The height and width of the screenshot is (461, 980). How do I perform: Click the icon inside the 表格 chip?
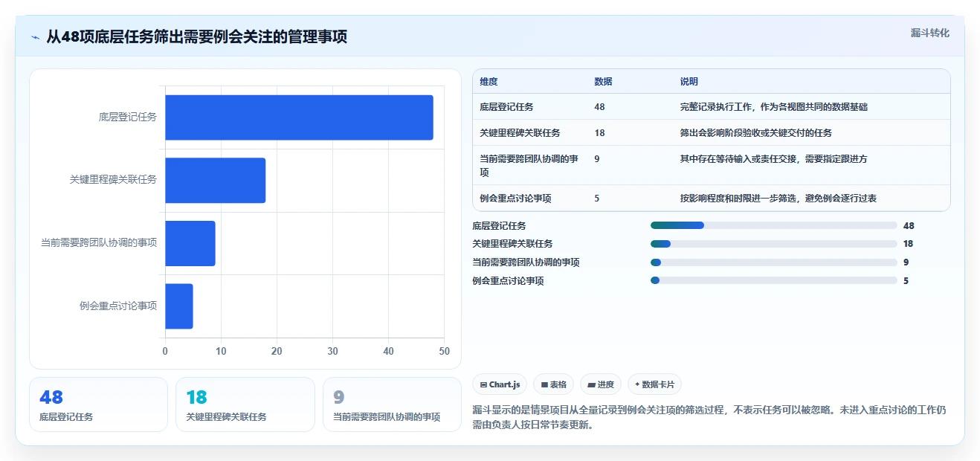pos(544,385)
